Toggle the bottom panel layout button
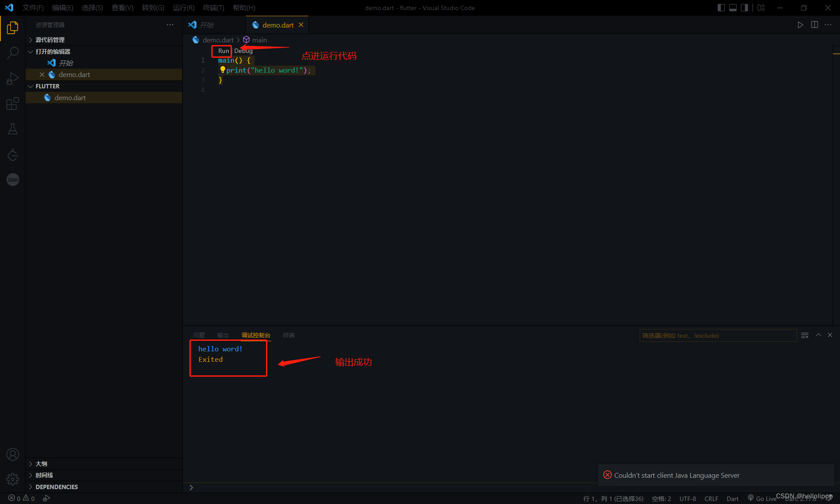 pyautogui.click(x=733, y=8)
